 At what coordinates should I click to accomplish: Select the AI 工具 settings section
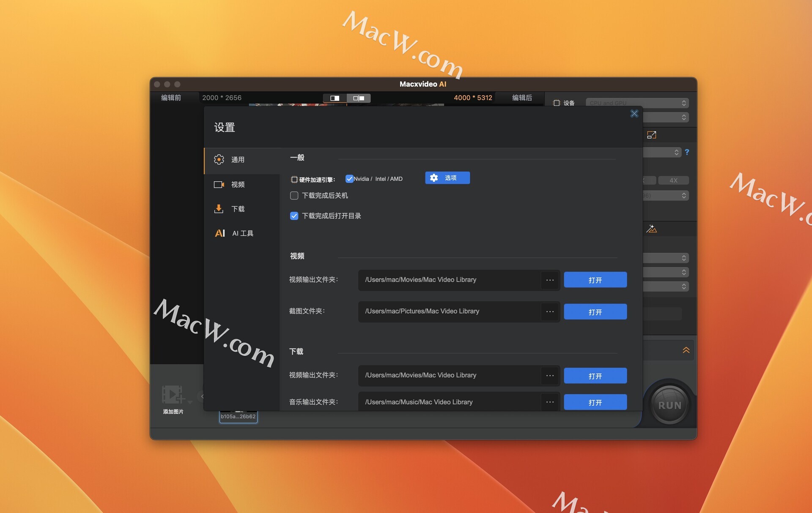pyautogui.click(x=242, y=233)
